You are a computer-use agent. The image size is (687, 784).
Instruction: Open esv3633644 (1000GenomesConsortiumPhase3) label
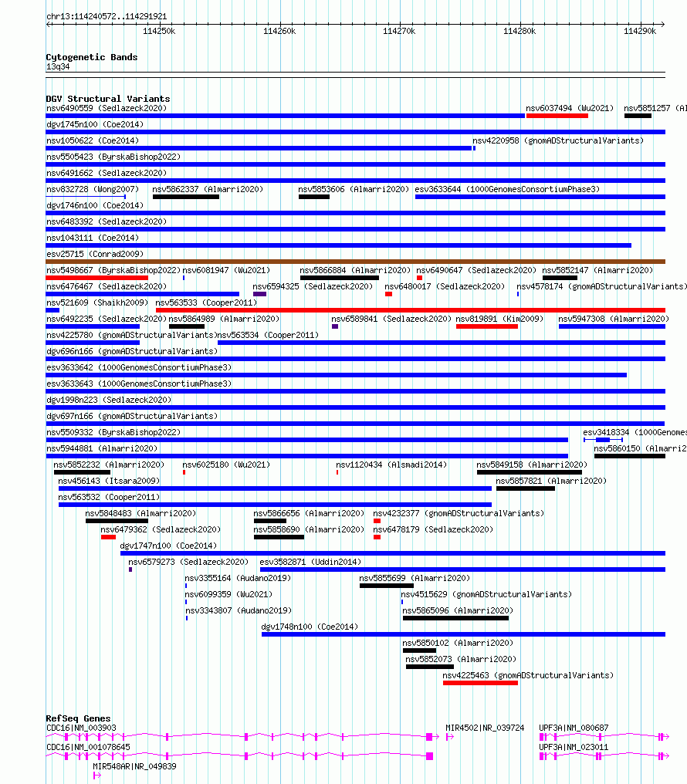pyautogui.click(x=507, y=189)
